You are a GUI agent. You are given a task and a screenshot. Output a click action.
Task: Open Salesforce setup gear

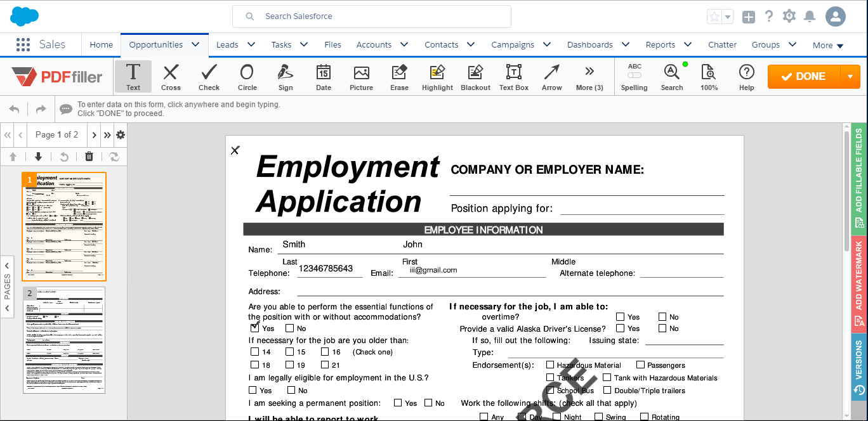coord(789,16)
